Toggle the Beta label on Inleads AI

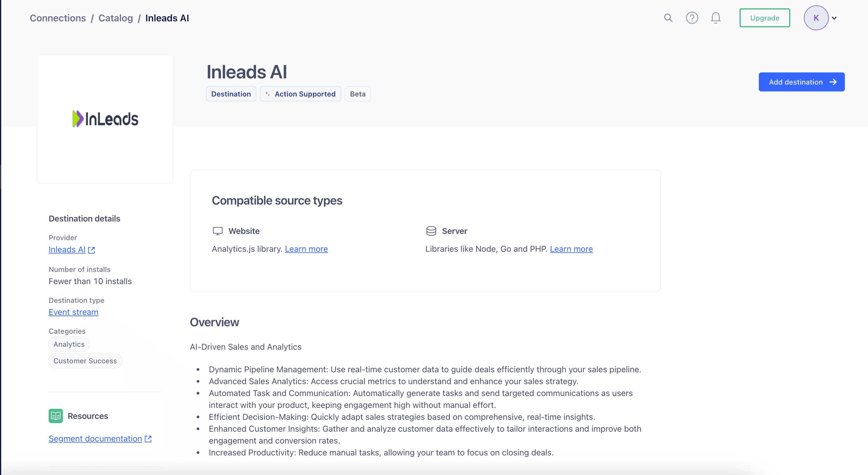[x=358, y=94]
